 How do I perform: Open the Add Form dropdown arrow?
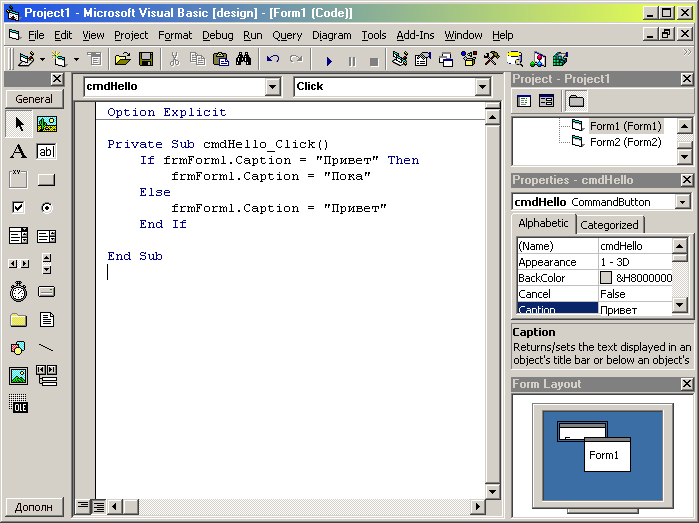[76, 59]
